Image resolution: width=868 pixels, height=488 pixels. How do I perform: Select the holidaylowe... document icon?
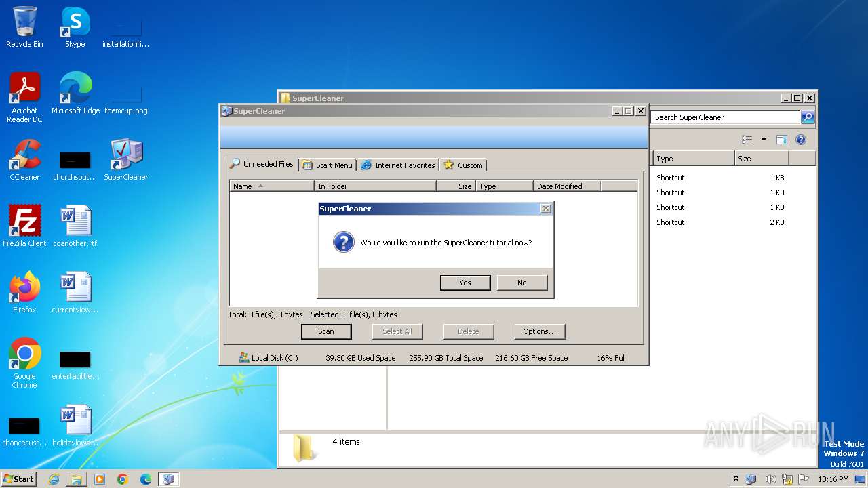pyautogui.click(x=75, y=426)
